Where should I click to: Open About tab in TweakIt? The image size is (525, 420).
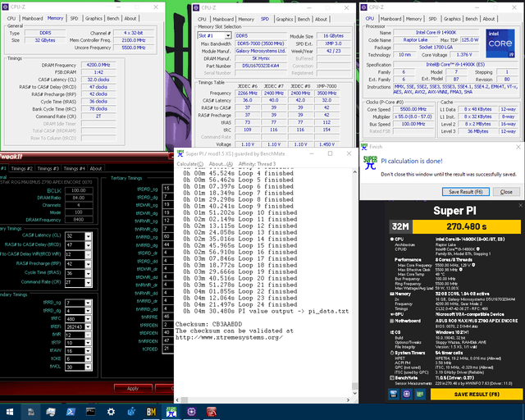tap(96, 168)
